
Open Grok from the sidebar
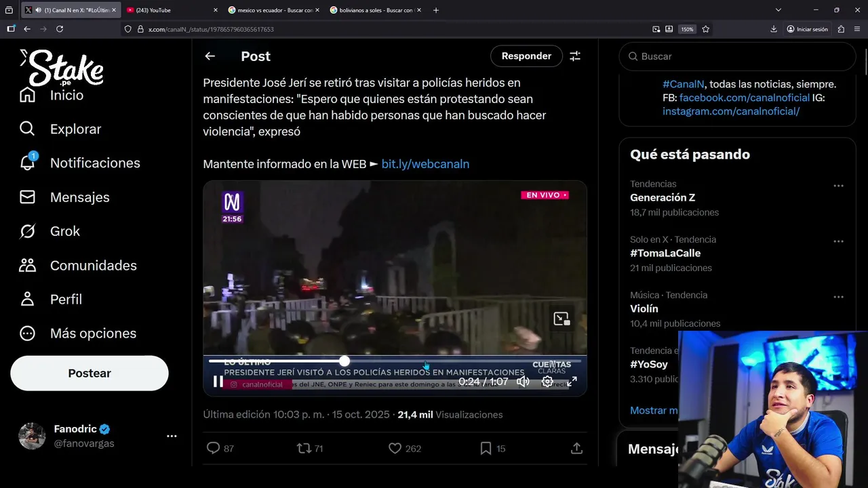[x=50, y=231]
